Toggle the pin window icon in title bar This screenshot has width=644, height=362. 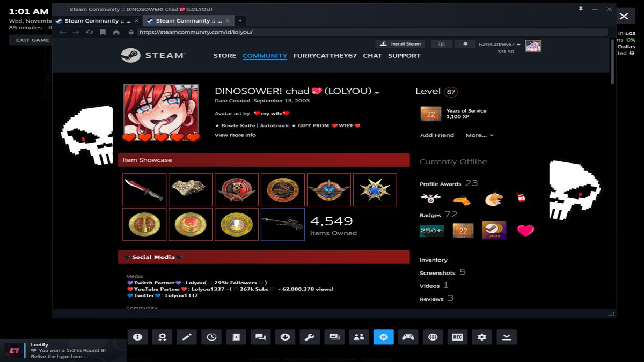[580, 9]
